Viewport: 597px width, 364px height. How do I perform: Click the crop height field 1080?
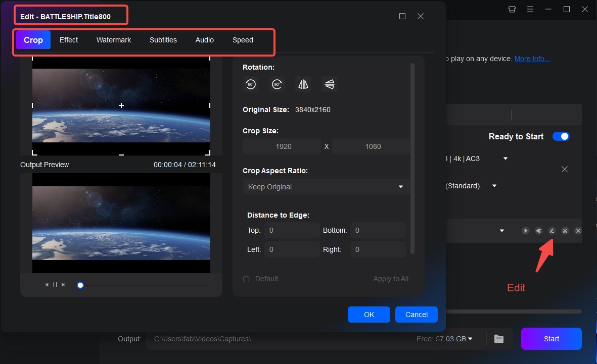click(371, 146)
